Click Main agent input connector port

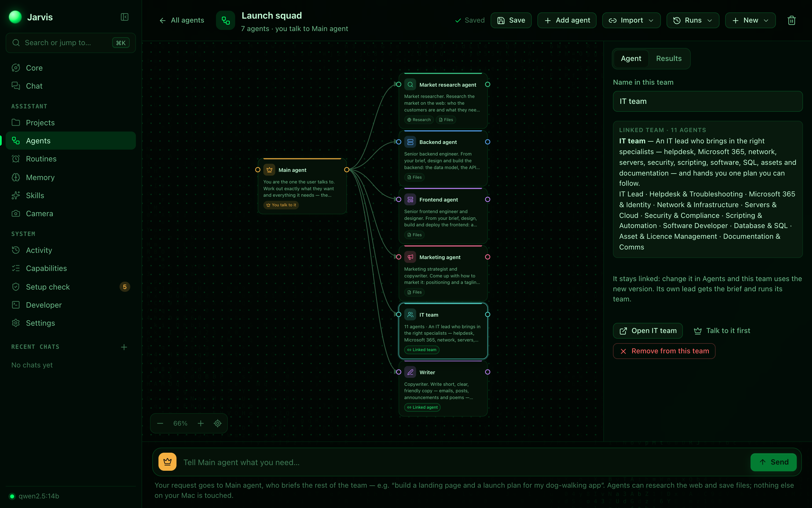(x=258, y=170)
